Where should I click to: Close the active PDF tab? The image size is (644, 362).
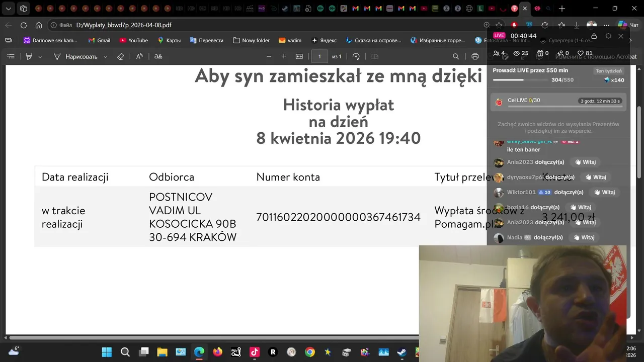click(x=525, y=9)
